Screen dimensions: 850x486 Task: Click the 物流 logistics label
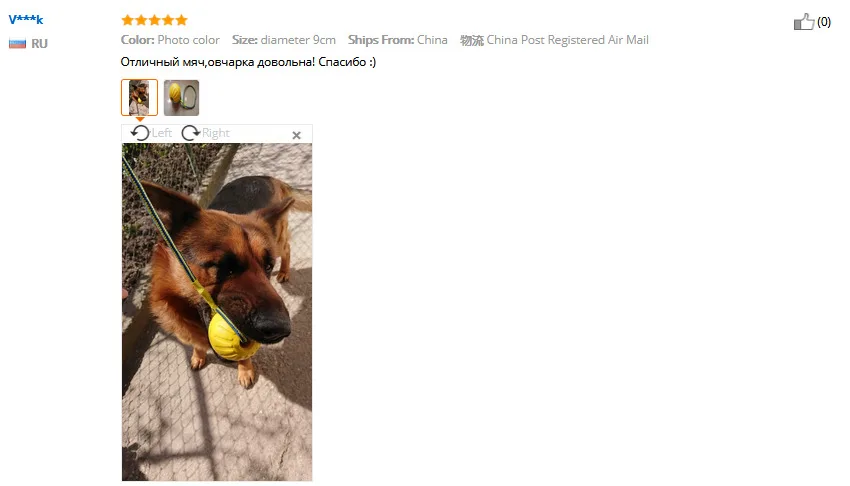click(472, 40)
